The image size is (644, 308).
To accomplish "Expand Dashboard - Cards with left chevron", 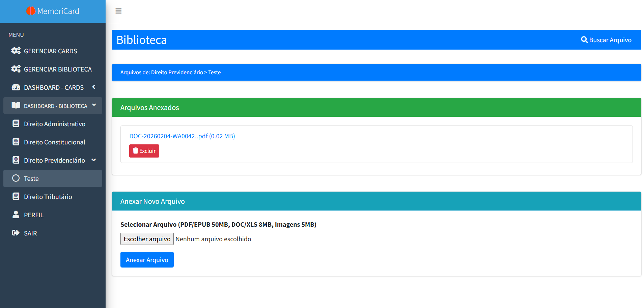I will [x=94, y=87].
